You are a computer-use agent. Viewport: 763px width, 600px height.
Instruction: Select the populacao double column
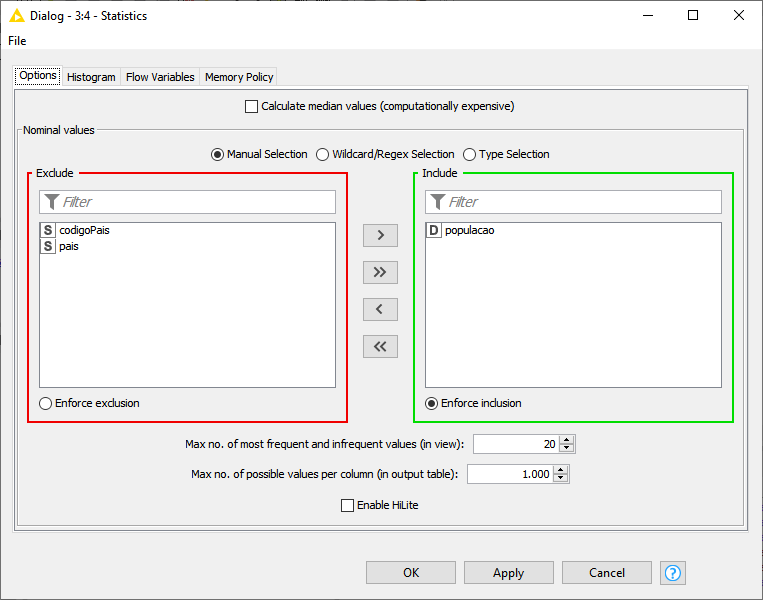pos(469,230)
